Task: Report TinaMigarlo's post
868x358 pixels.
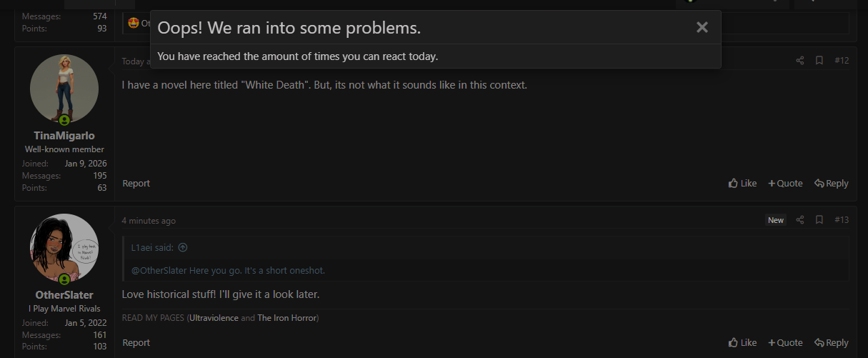Action: pyautogui.click(x=136, y=184)
